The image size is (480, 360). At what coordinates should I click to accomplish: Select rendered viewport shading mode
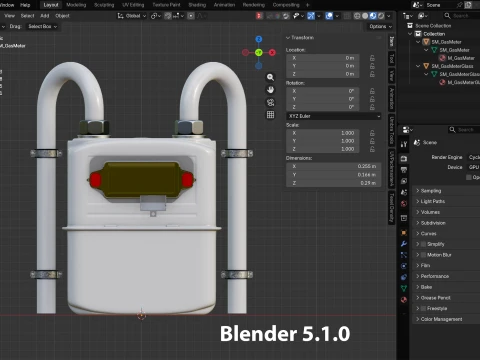[381, 16]
